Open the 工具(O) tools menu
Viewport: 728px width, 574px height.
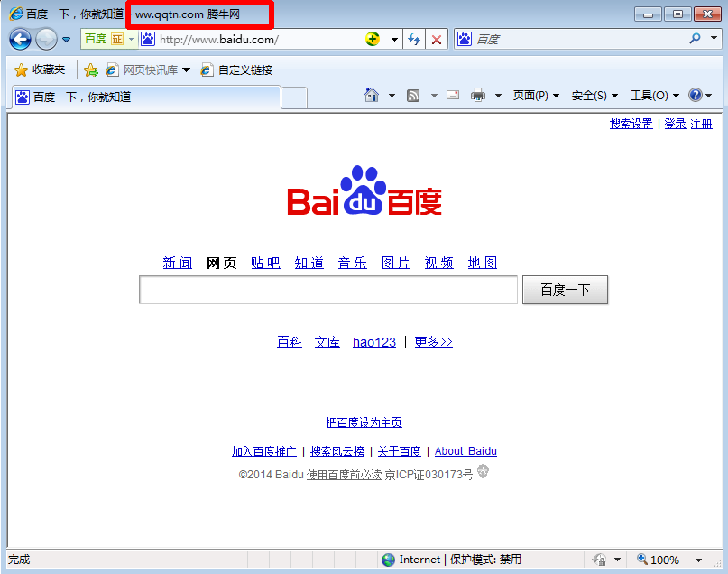point(654,96)
